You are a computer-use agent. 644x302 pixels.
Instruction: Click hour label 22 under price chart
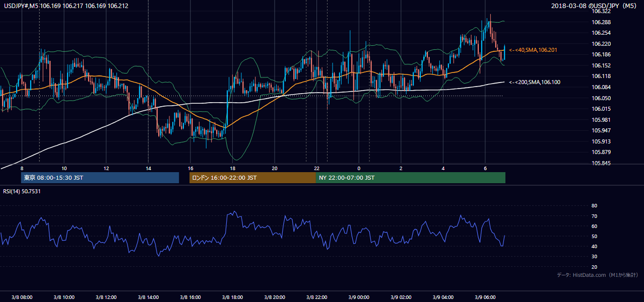click(x=317, y=168)
